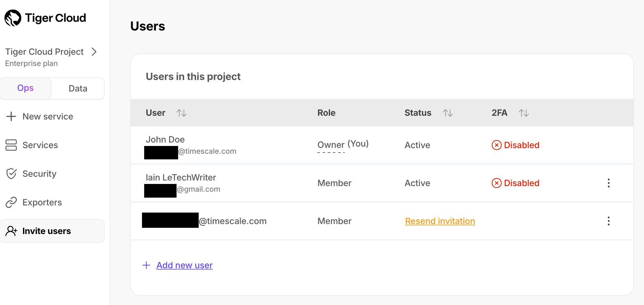
Task: Click the red X icon in John Doe's 2FA
Action: (497, 145)
